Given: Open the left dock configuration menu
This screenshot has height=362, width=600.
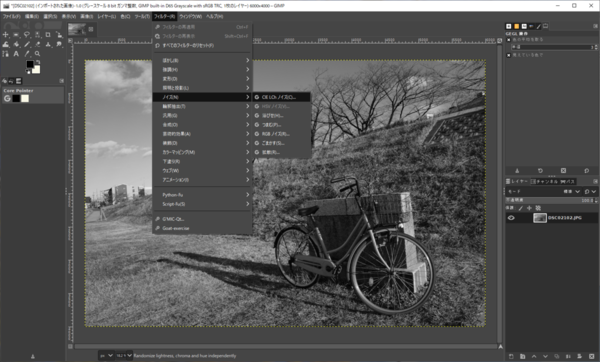Looking at the screenshot, I should tap(62, 81).
